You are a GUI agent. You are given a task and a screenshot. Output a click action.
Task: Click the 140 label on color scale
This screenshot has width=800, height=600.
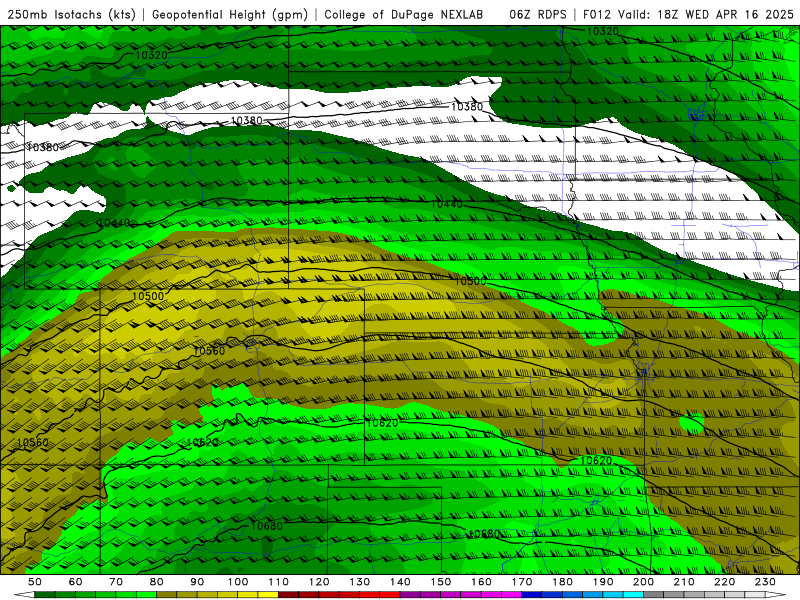coord(400,582)
